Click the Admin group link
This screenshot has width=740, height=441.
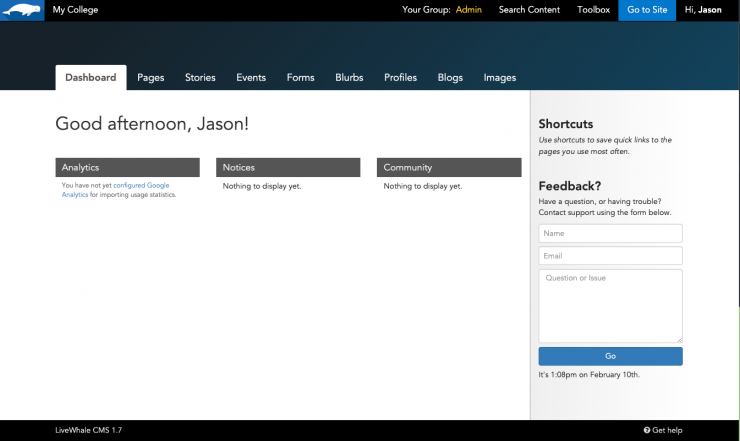(x=468, y=10)
